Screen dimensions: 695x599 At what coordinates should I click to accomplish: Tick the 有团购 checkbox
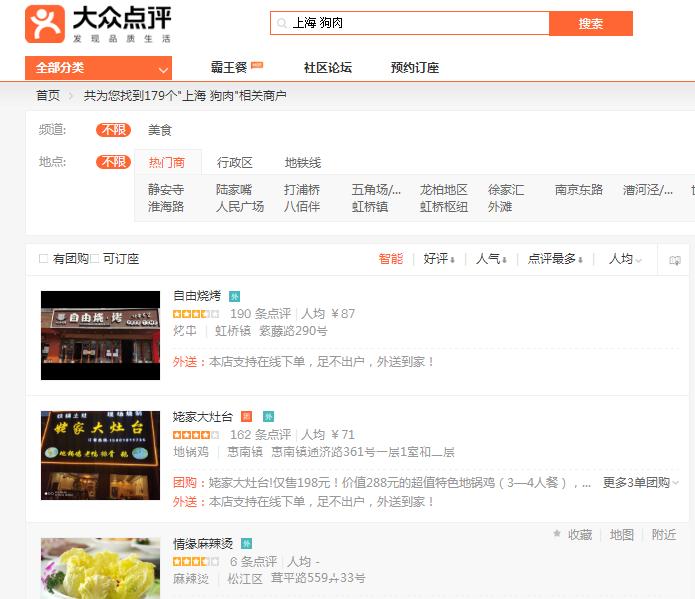(x=43, y=258)
